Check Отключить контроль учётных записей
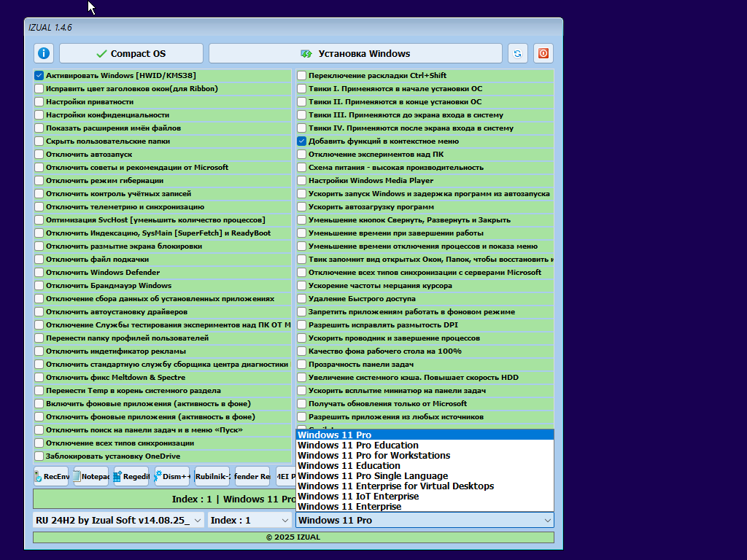This screenshot has height=560, width=747. pyautogui.click(x=39, y=193)
